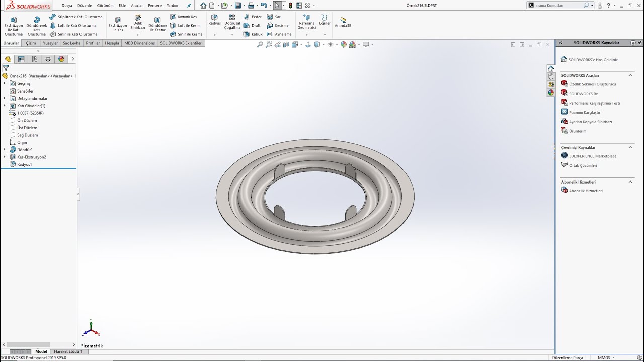This screenshot has height=362, width=644.
Task: Collapse the SOLIDWORKS Araçları section
Action: coord(630,75)
